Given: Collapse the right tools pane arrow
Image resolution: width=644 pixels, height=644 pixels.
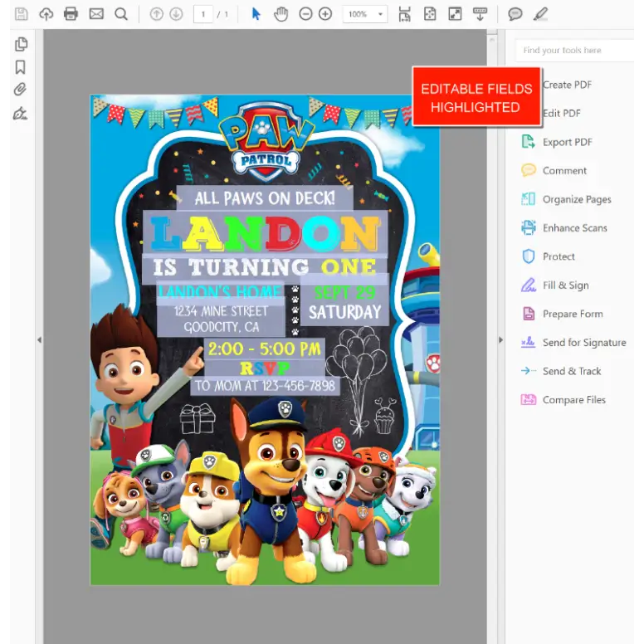Looking at the screenshot, I should pos(500,340).
